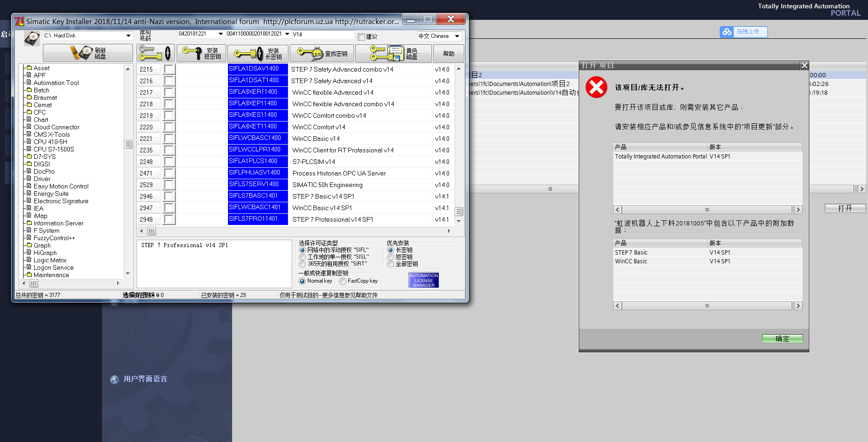This screenshot has width=868, height=442.
Task: Click the install short key (安装短密钥) button
Action: (x=201, y=53)
